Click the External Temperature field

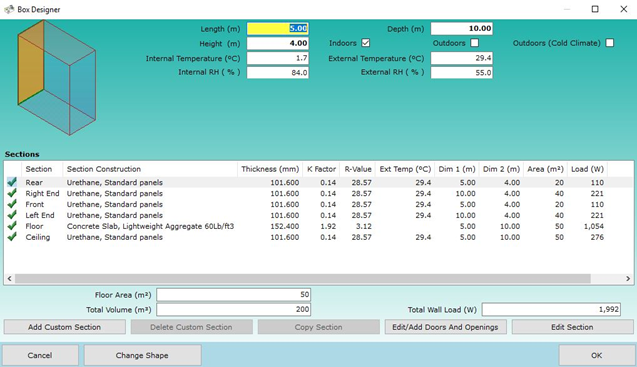[x=462, y=58]
